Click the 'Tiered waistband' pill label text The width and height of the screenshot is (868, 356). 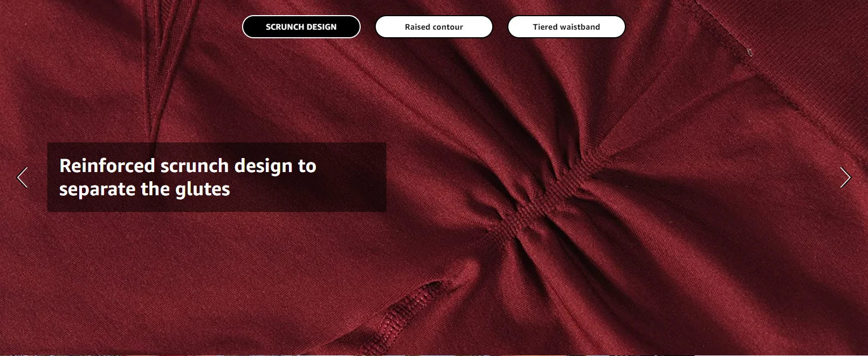567,27
